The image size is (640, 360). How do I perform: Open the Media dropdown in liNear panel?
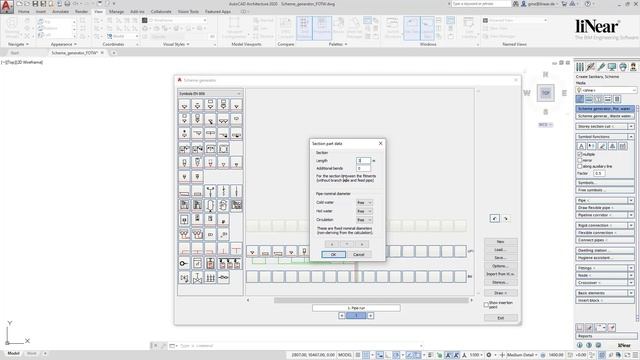tap(606, 90)
